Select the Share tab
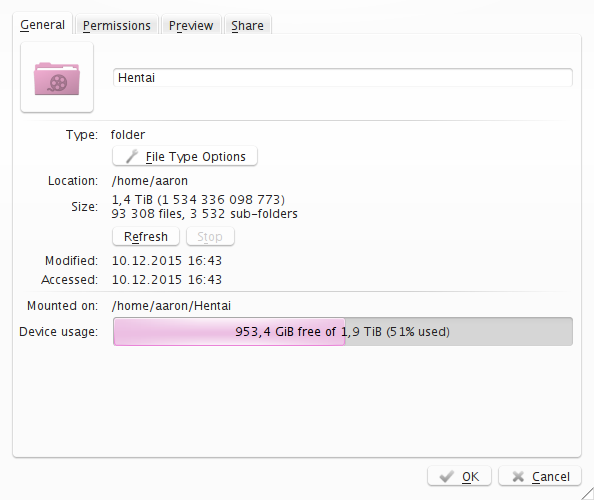594x500 pixels. pos(247,25)
